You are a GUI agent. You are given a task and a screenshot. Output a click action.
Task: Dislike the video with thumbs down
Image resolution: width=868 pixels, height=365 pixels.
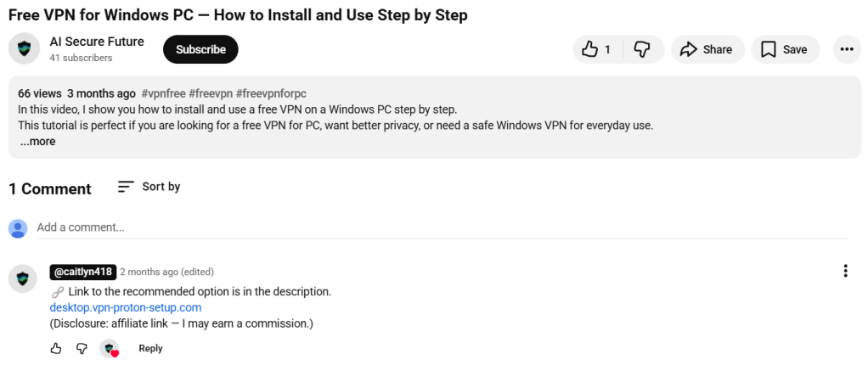tap(642, 49)
